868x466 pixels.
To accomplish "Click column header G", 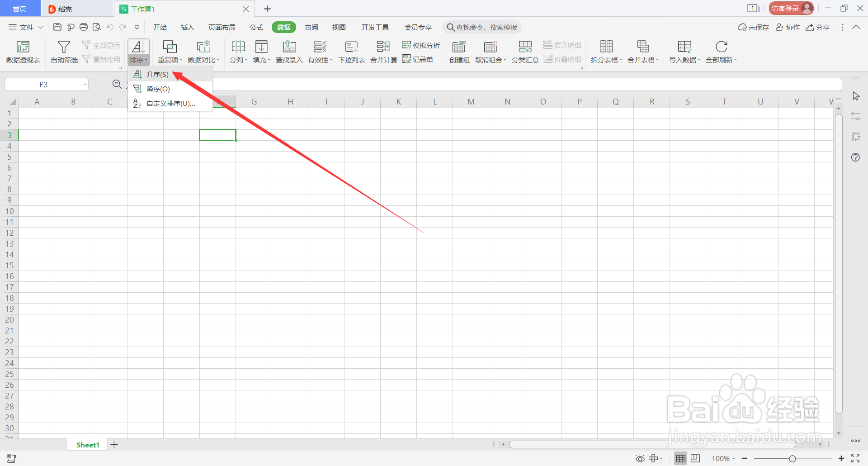I will 254,102.
